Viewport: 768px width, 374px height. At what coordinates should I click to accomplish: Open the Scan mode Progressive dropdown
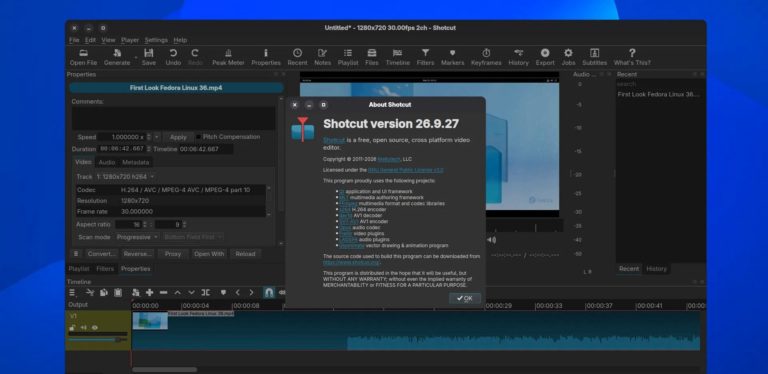coord(137,237)
